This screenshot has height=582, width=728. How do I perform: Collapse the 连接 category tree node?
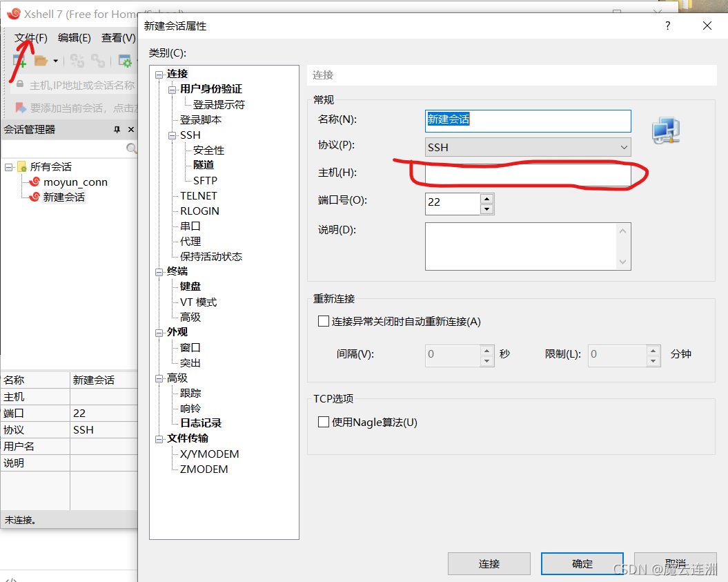pos(158,73)
